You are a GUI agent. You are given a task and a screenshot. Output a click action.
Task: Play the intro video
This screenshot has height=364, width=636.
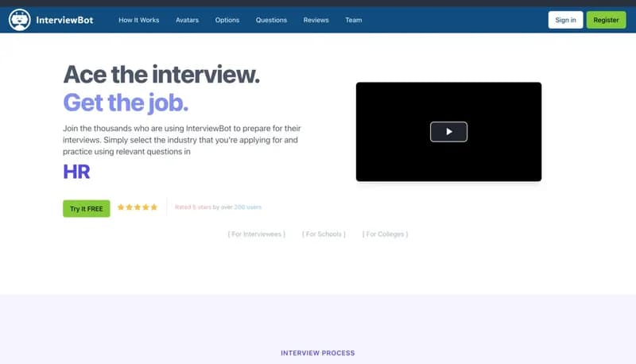448,132
